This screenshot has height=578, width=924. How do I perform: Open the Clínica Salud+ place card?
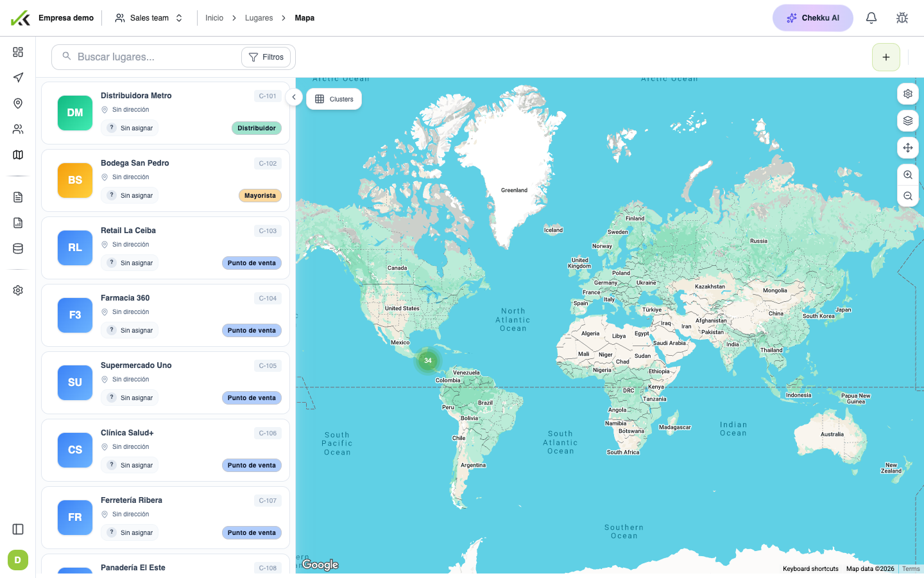click(x=166, y=450)
